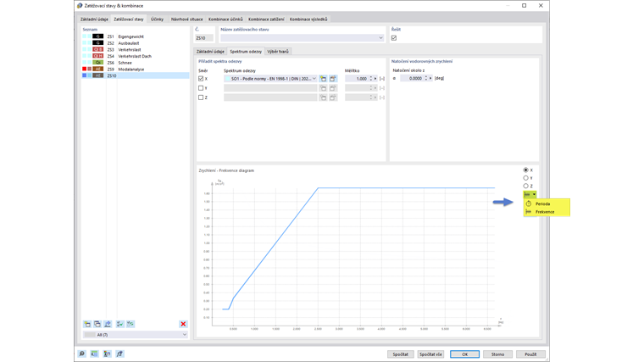Click the light blue swatch in Spektrum odezvy X field
This screenshot has height=362, width=644.
pos(228,79)
